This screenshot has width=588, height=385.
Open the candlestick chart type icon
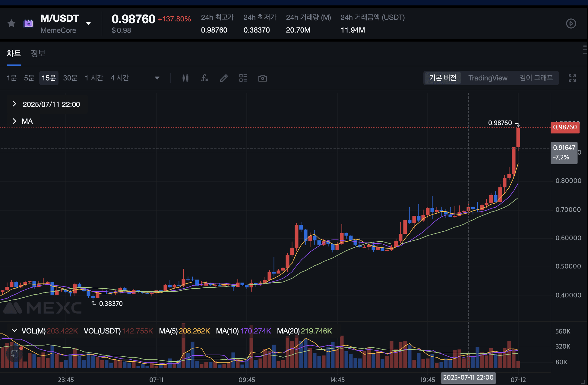(185, 78)
